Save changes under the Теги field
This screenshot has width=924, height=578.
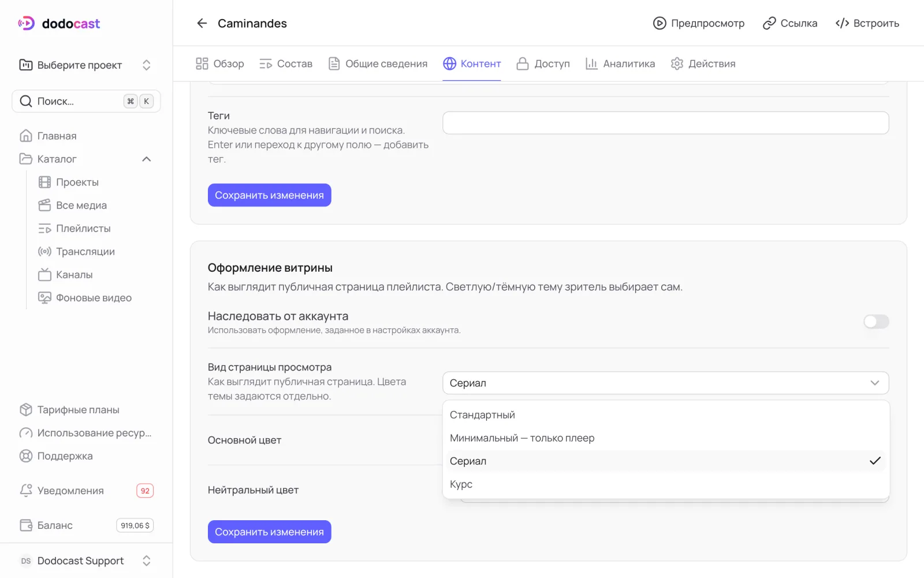pos(269,195)
